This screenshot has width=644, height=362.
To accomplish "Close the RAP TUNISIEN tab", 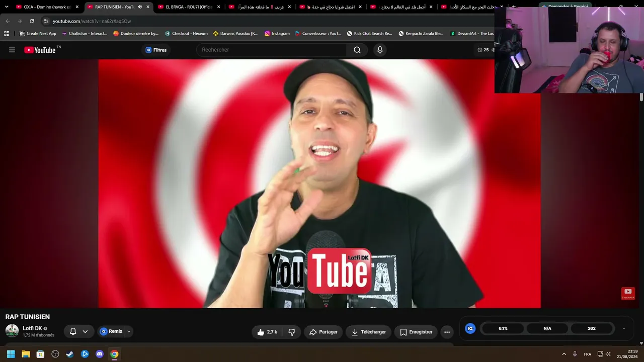I will click(148, 7).
